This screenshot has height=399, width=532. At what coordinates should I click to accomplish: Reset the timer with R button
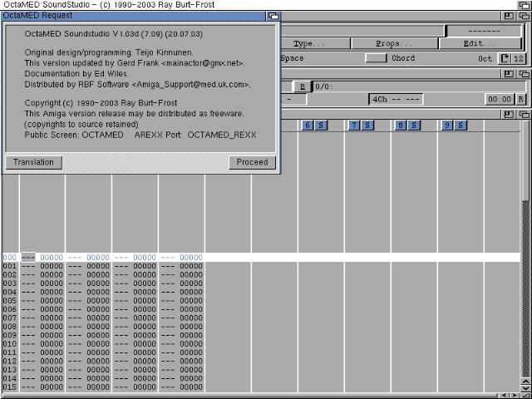pyautogui.click(x=521, y=100)
